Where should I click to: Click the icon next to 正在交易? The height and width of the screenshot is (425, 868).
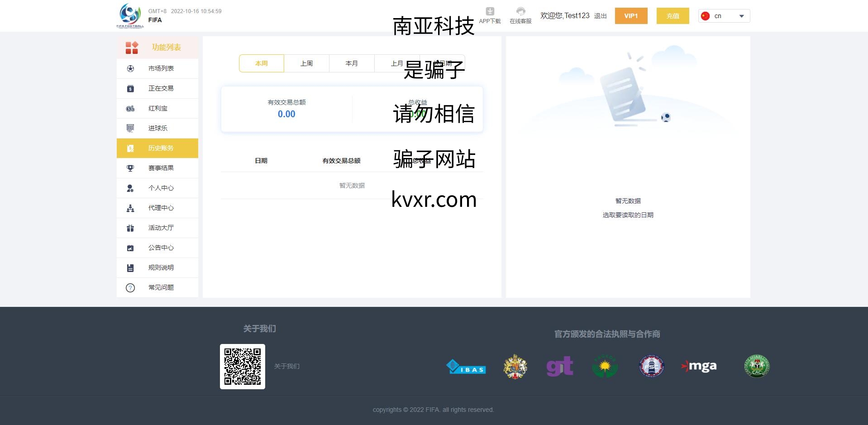point(130,88)
